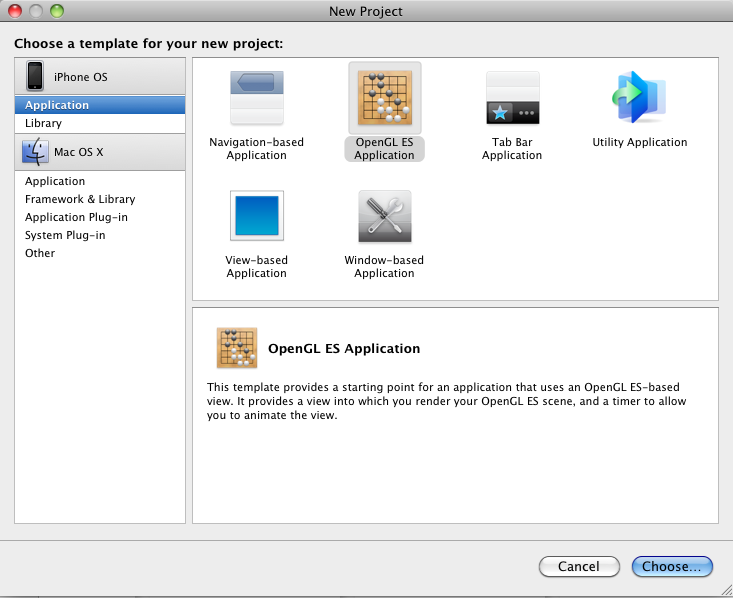Select Application under Mac OS X
Screen dimensions: 733x598
click(x=100, y=181)
